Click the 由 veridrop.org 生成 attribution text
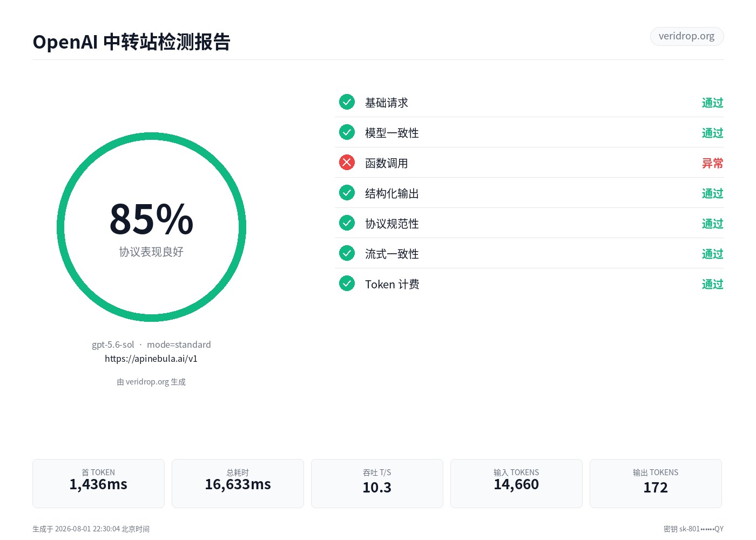756x540 pixels. coord(151,382)
